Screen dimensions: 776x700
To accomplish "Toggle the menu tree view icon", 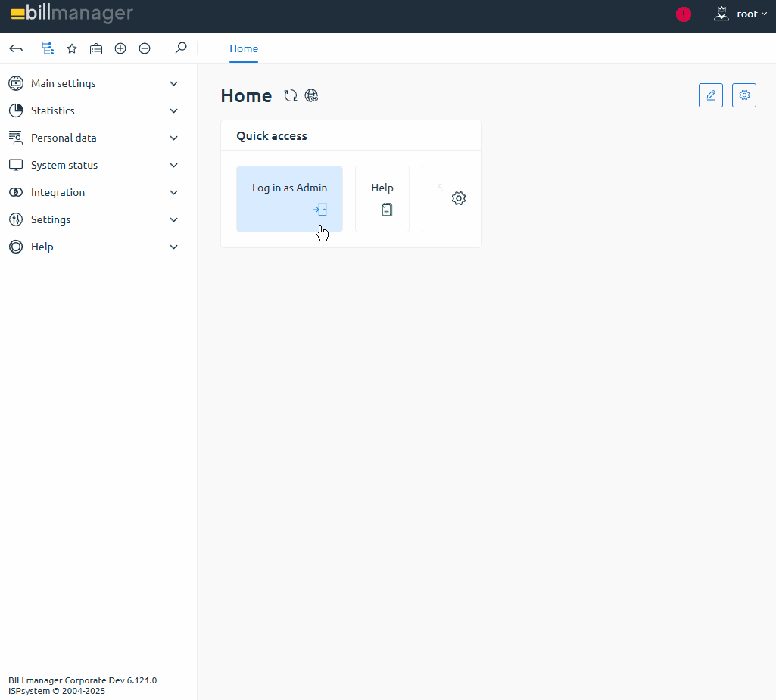I will pos(48,48).
